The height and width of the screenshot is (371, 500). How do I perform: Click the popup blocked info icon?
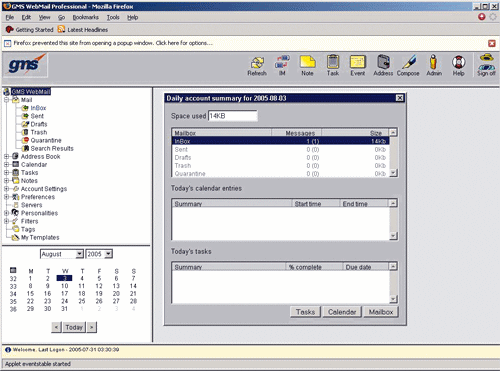8,43
